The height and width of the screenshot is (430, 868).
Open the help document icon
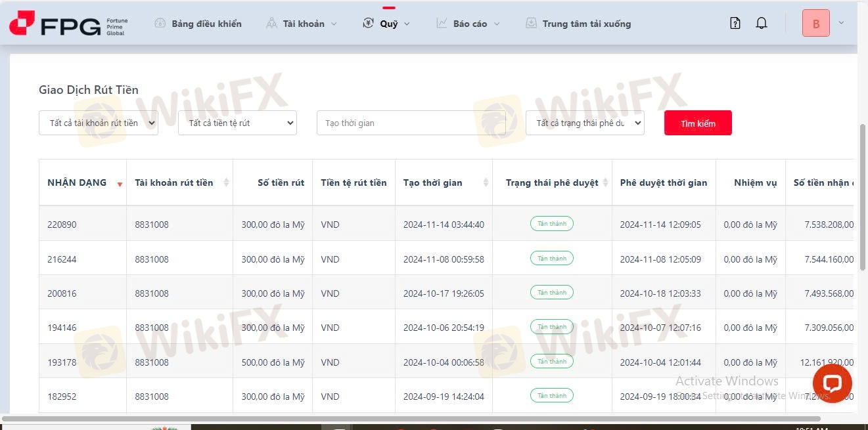coord(735,24)
